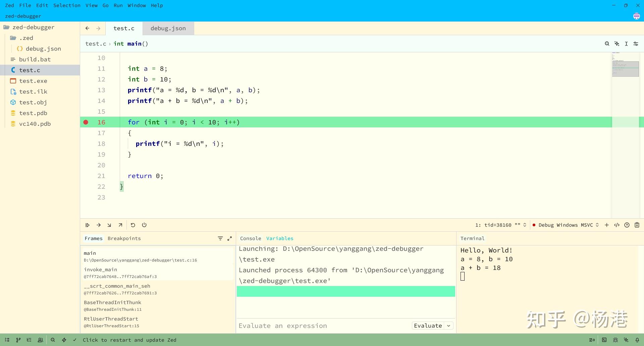Step into the function
Image resolution: width=644 pixels, height=346 pixels.
tap(109, 225)
